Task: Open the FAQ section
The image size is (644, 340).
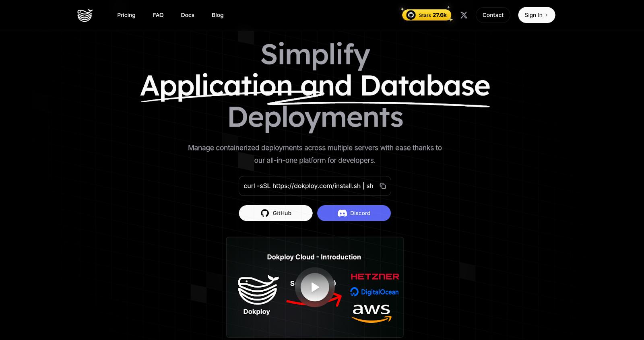Action: click(x=158, y=15)
